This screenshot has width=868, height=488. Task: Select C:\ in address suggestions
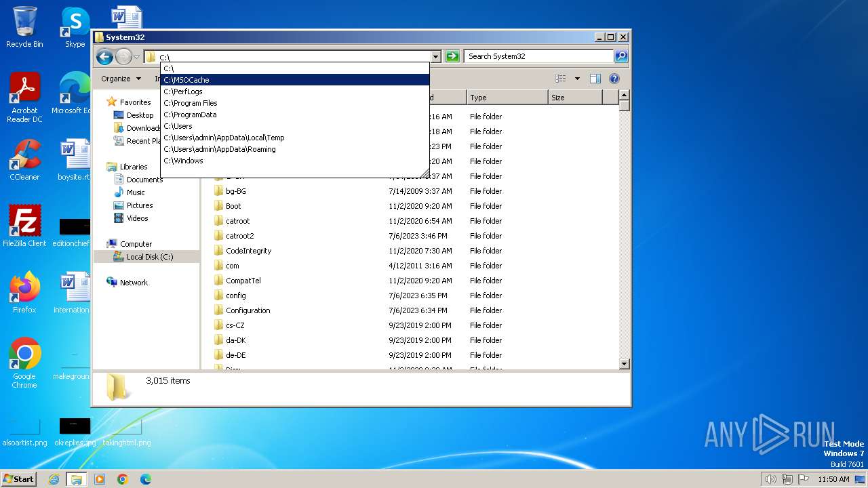(x=295, y=68)
